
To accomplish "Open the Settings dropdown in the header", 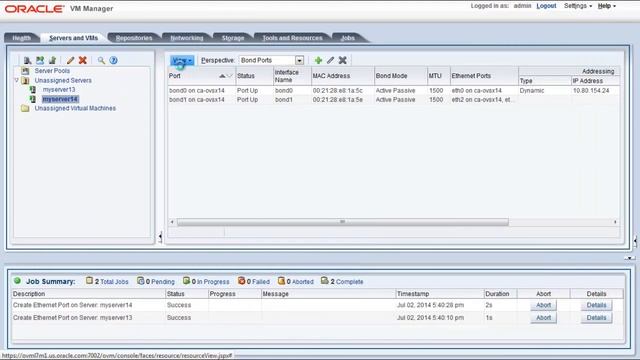I will [578, 6].
